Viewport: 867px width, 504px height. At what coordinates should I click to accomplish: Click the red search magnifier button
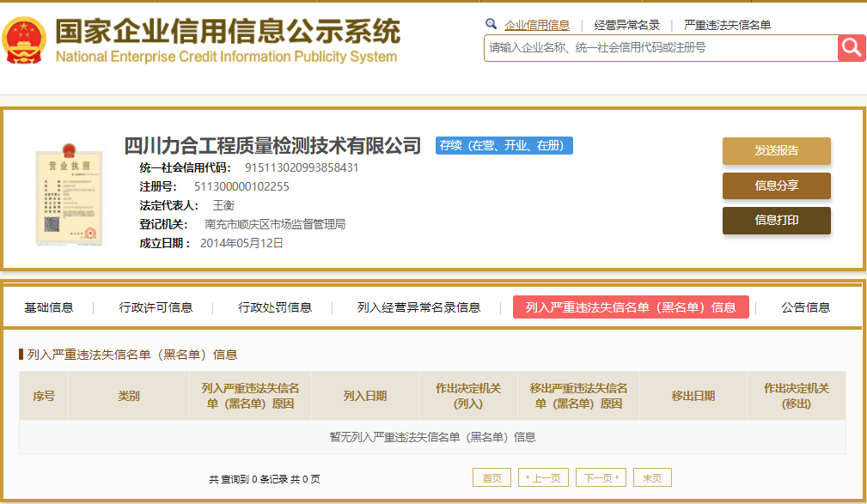(852, 48)
